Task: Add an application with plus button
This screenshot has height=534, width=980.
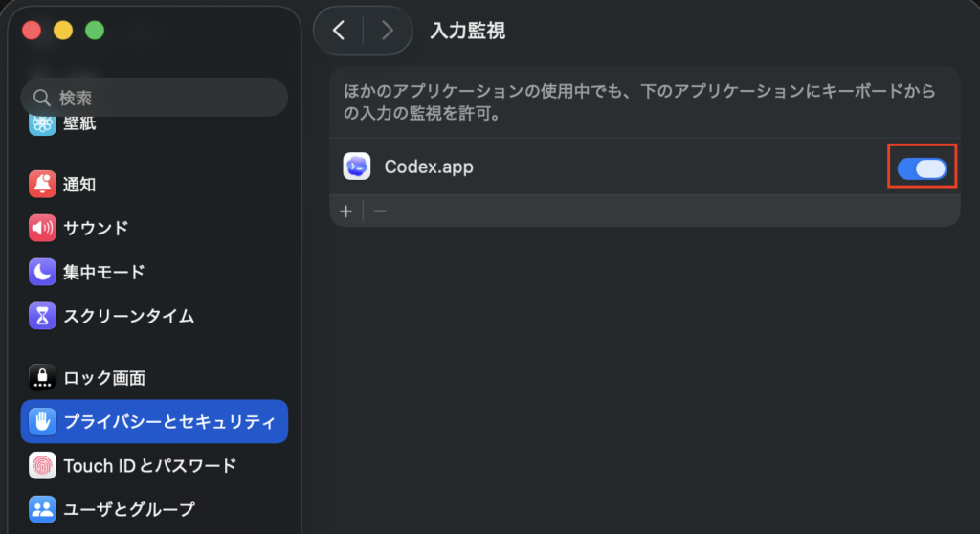Action: (345, 211)
